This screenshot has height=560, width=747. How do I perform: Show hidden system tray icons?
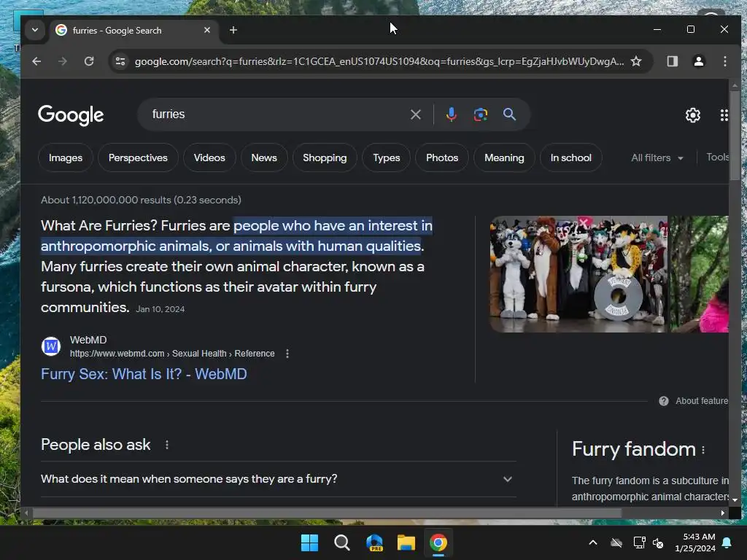pos(593,542)
